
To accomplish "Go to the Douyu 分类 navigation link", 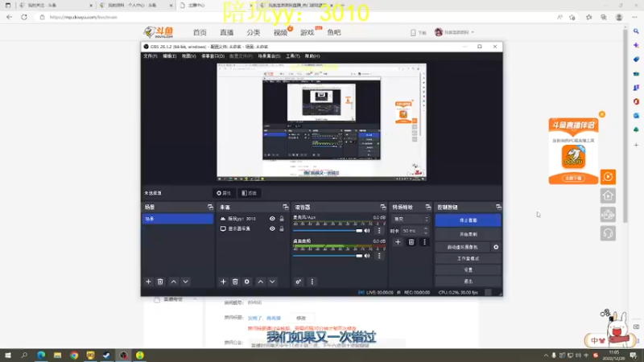I will pyautogui.click(x=254, y=32).
